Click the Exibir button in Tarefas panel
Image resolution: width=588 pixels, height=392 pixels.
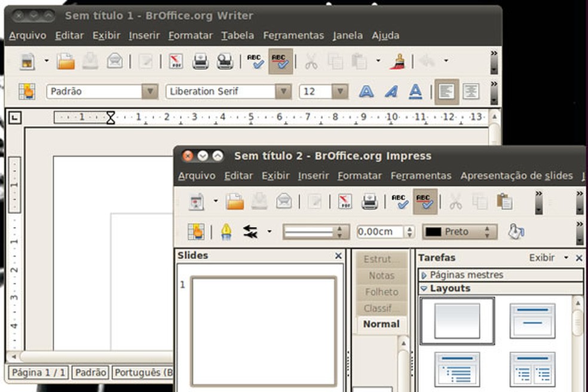(x=541, y=258)
